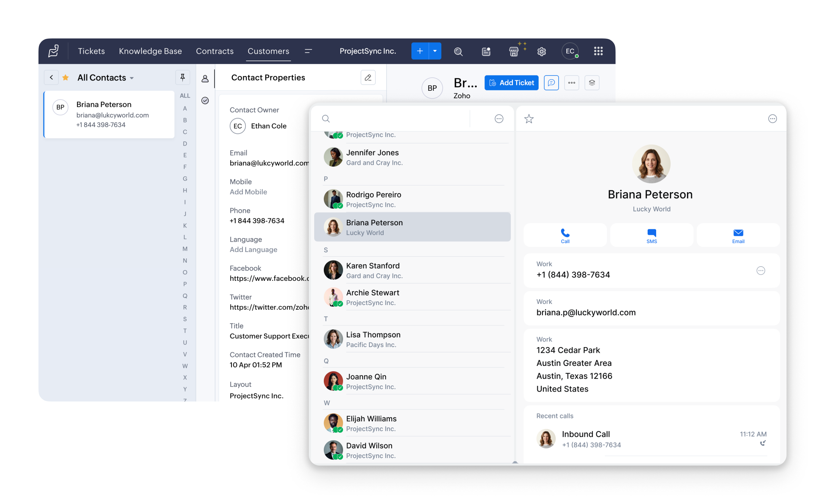
Task: Toggle the starred All Contacts view star
Action: point(66,78)
